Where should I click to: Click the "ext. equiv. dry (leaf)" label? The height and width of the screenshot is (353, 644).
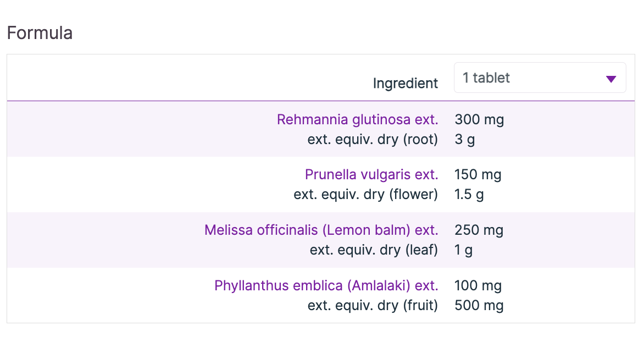[374, 250]
